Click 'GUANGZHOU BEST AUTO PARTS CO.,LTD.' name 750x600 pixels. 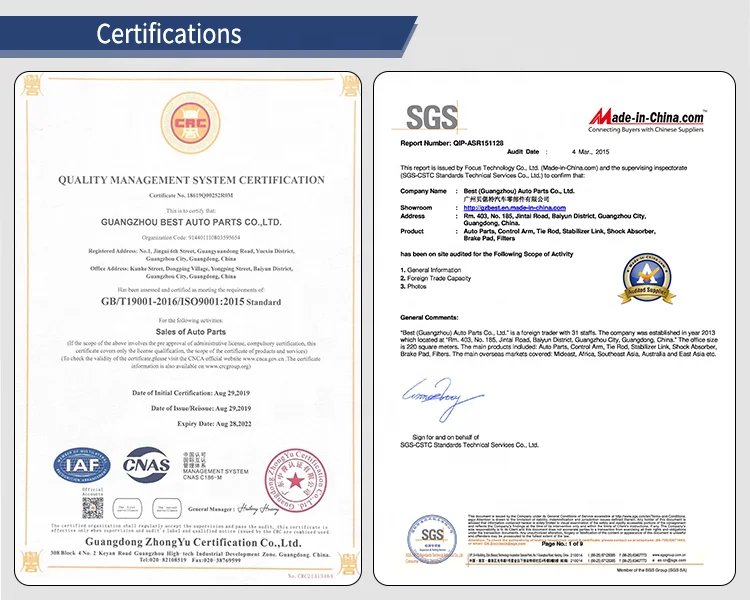(191, 222)
